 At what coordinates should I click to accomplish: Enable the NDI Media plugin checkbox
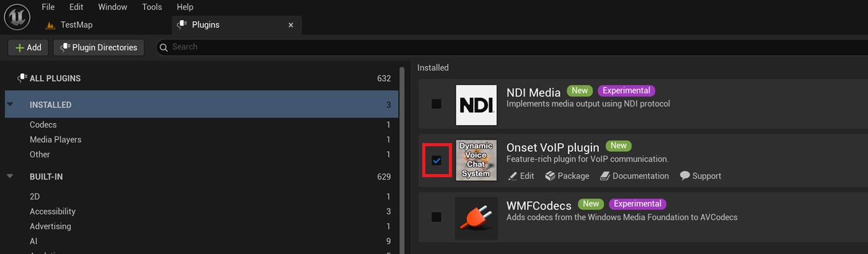pos(436,103)
